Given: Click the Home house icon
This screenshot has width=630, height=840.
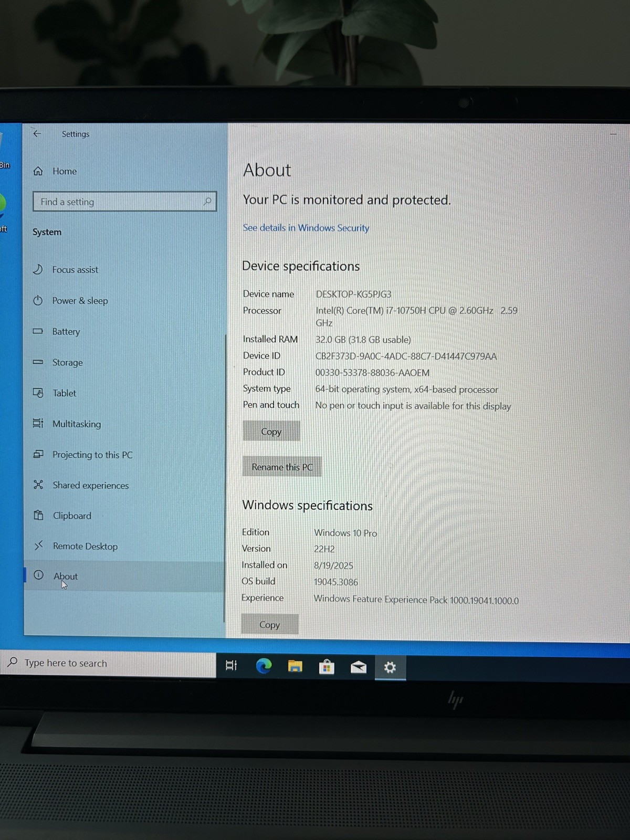Looking at the screenshot, I should (38, 171).
